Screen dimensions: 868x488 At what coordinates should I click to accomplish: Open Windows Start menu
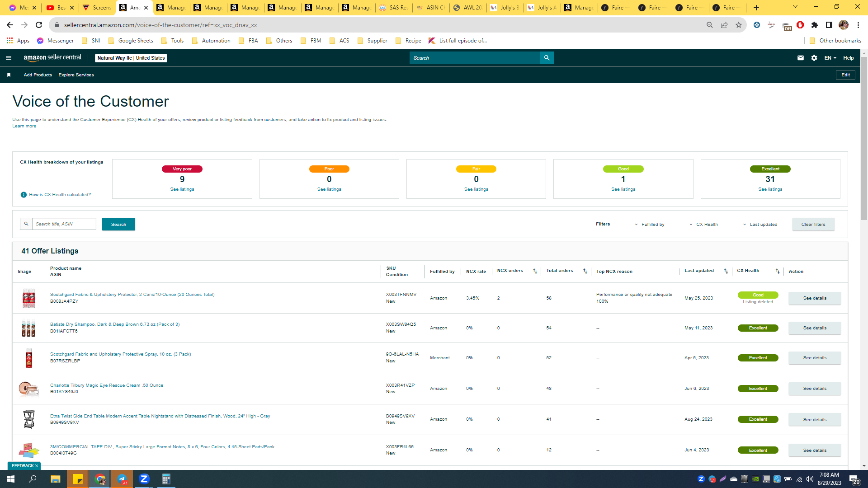click(x=11, y=479)
